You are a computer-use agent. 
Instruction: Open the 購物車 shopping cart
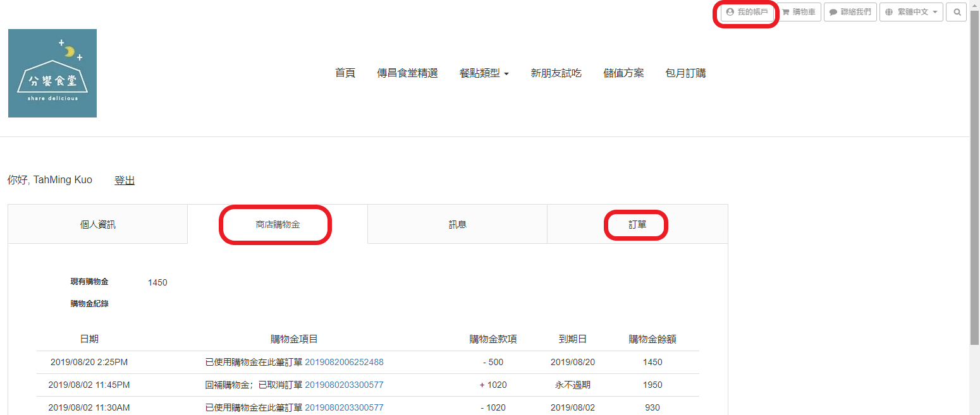coord(799,12)
